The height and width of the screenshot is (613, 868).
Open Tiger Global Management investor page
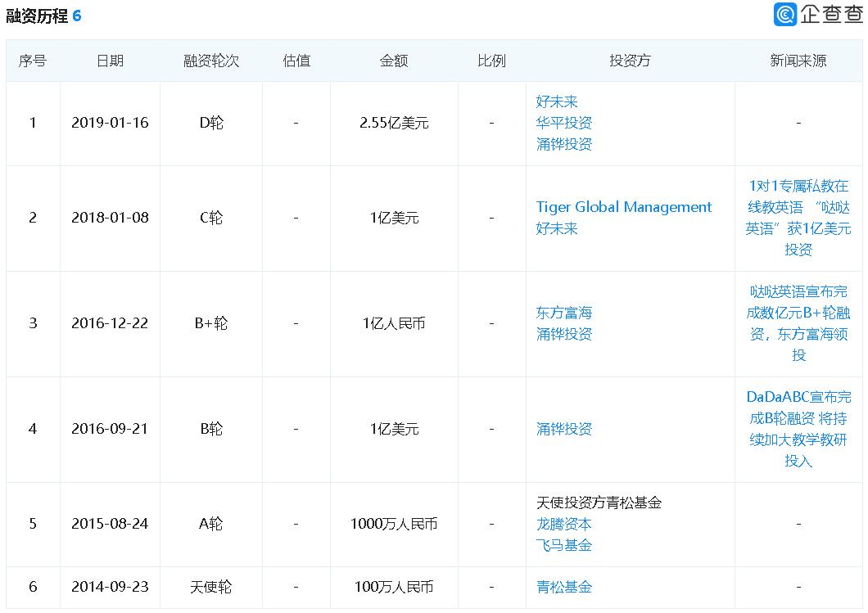[623, 206]
